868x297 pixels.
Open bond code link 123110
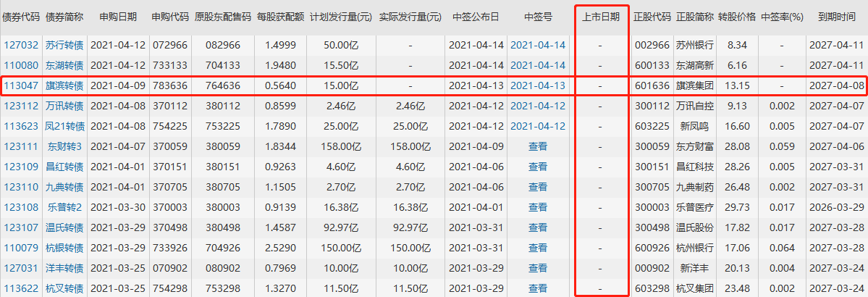[21, 188]
